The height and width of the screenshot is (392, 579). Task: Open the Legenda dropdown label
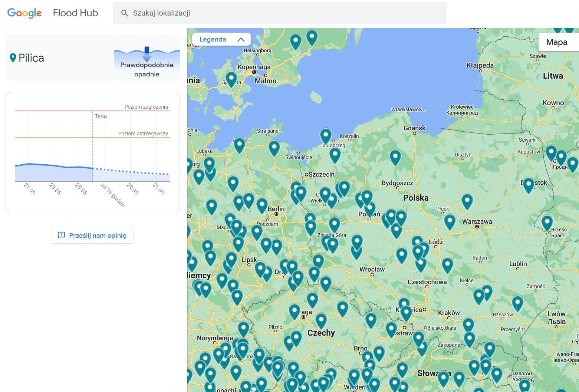[x=213, y=39]
